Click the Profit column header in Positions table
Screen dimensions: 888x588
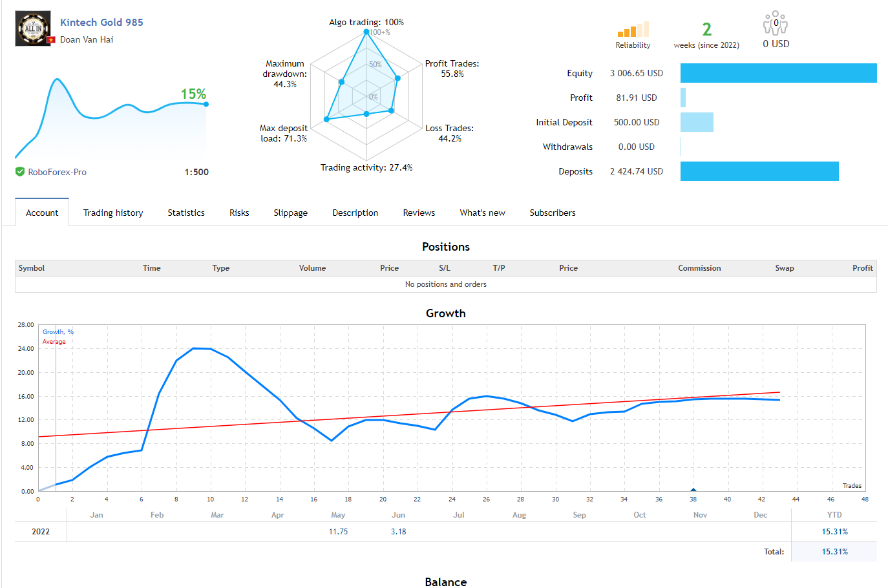click(863, 268)
